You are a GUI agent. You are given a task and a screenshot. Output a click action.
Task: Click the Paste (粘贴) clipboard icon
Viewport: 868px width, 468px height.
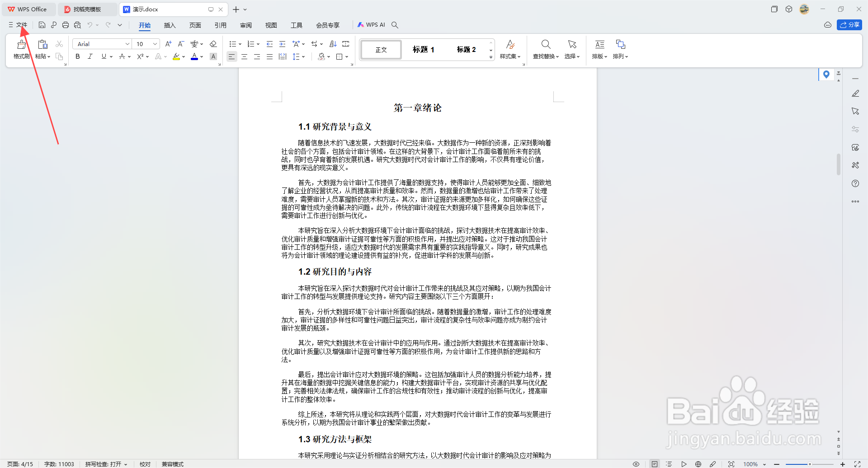(x=42, y=44)
